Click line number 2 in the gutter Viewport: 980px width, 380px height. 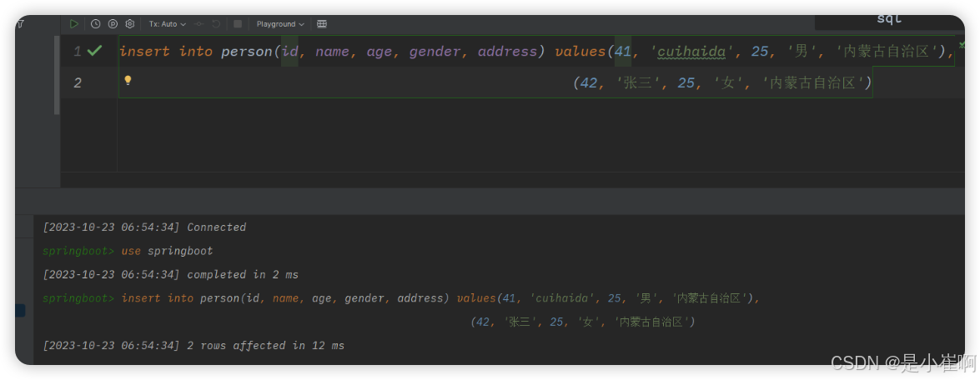78,83
